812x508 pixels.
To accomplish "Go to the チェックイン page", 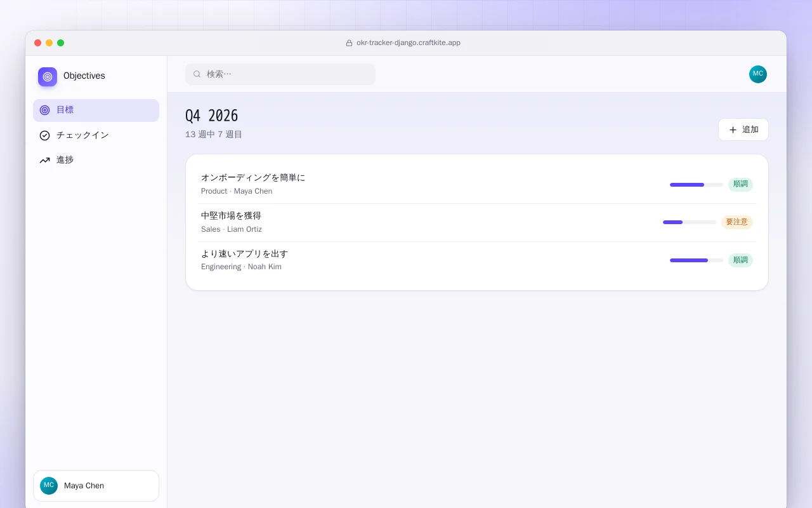I will pyautogui.click(x=96, y=135).
